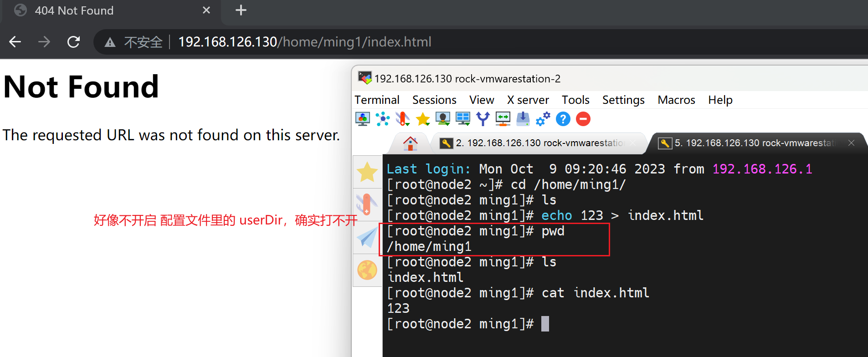Click the Session icon in MobaXterm toolbar

click(362, 119)
